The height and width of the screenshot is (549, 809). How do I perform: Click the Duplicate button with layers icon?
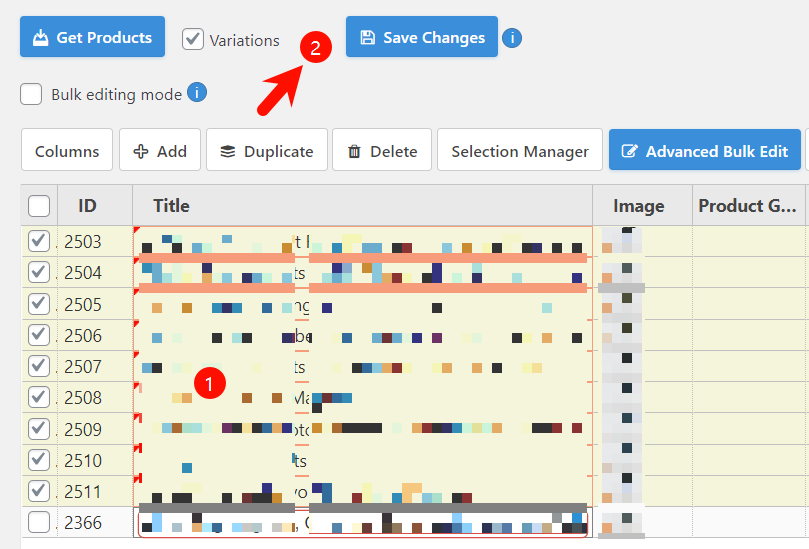point(267,150)
